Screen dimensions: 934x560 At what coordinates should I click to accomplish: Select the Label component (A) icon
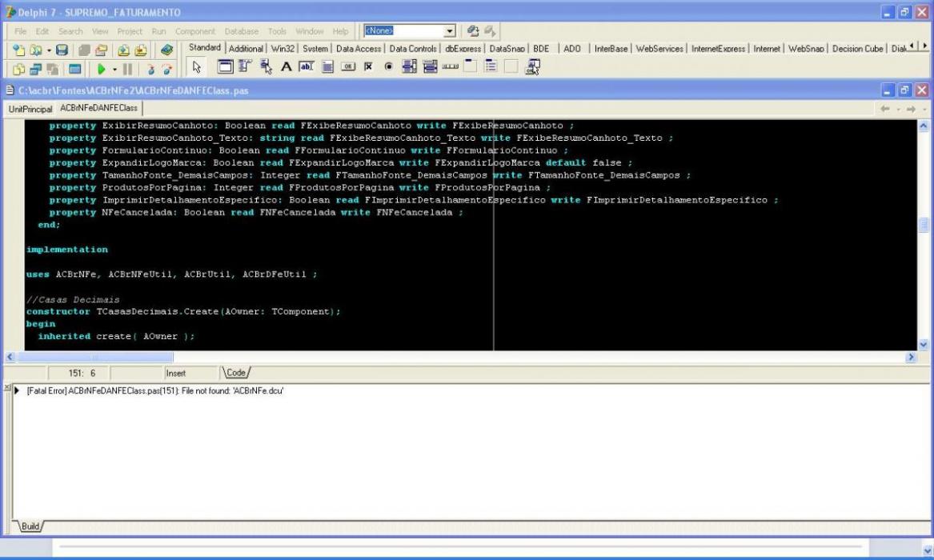(x=286, y=67)
